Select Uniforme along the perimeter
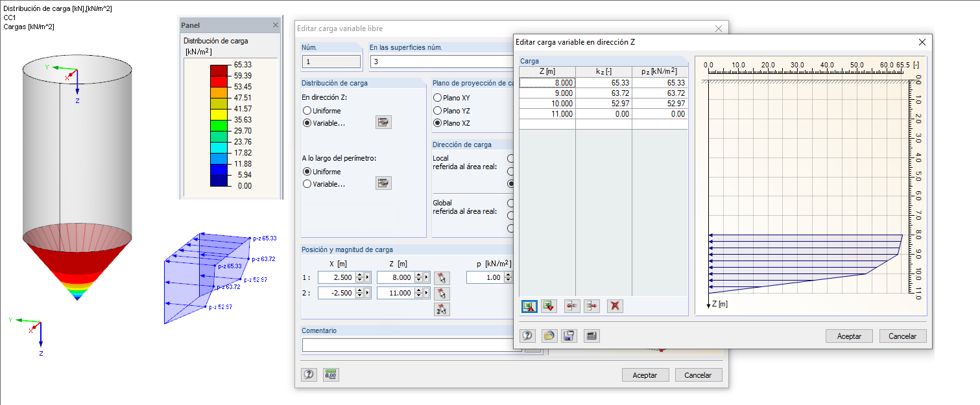Viewport: 980px width, 405px height. pos(307,172)
